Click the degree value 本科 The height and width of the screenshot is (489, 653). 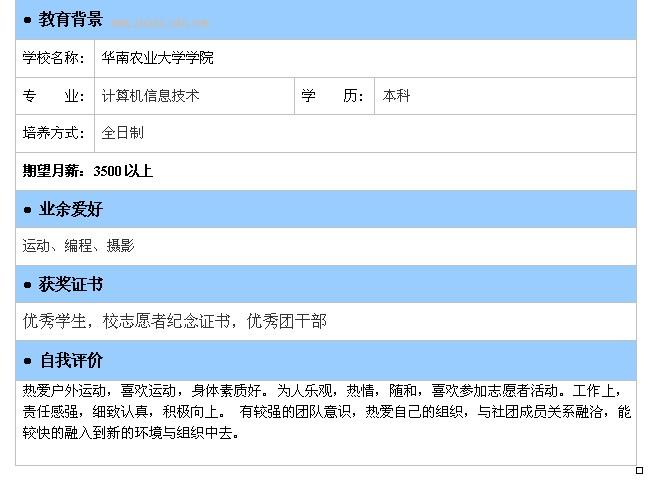coord(396,96)
